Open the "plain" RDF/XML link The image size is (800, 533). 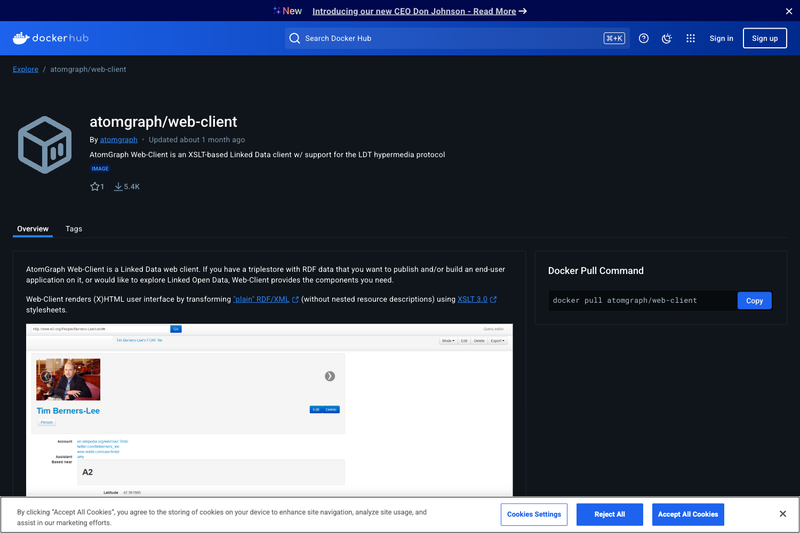[261, 299]
